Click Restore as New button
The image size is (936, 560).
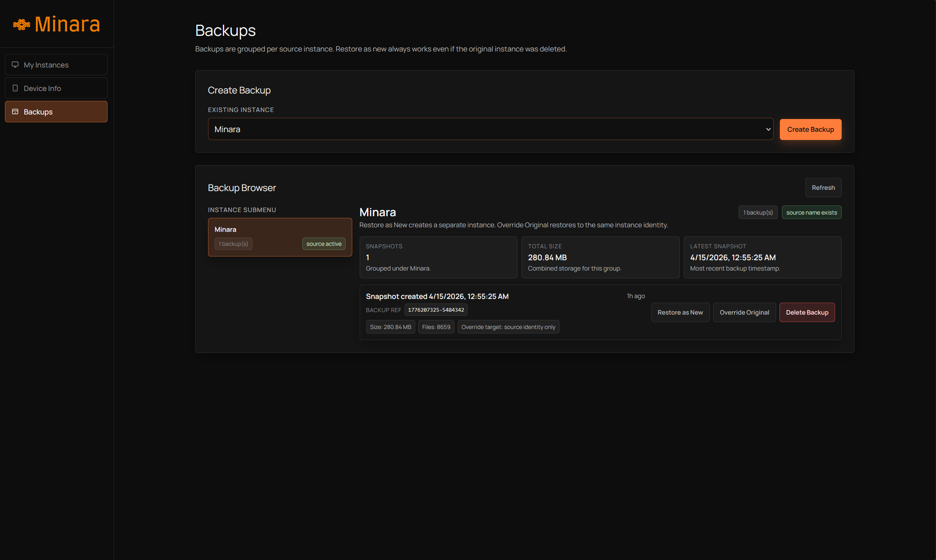coord(680,313)
